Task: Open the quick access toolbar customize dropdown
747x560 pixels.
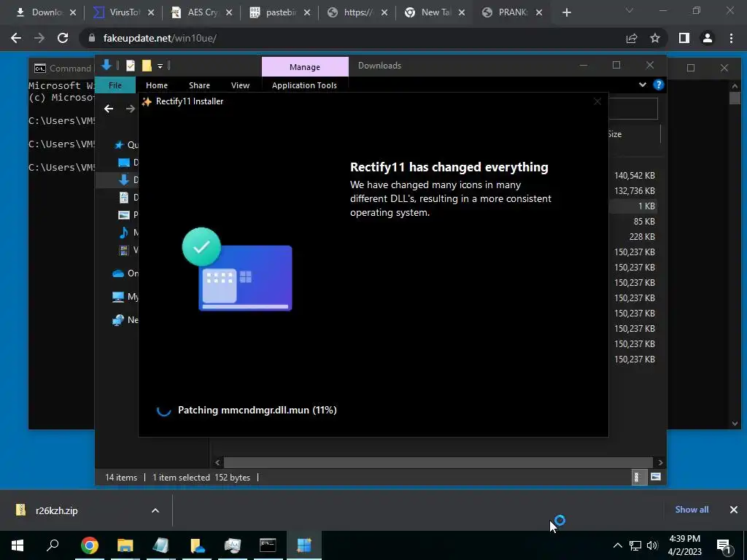Action: tap(160, 66)
